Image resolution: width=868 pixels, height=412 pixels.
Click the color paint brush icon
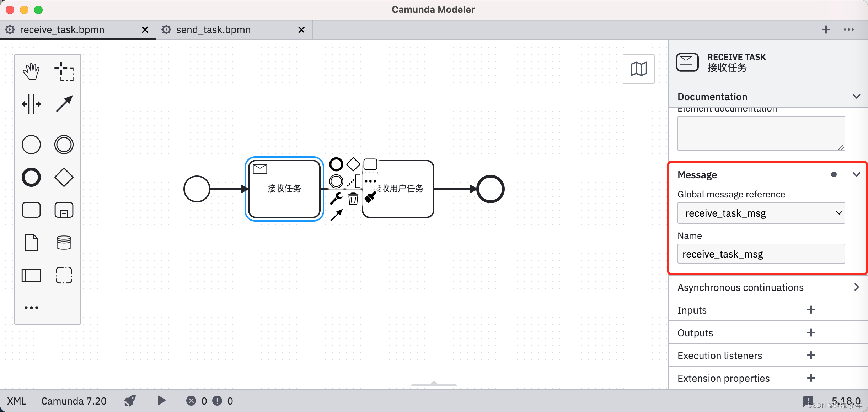pos(370,197)
